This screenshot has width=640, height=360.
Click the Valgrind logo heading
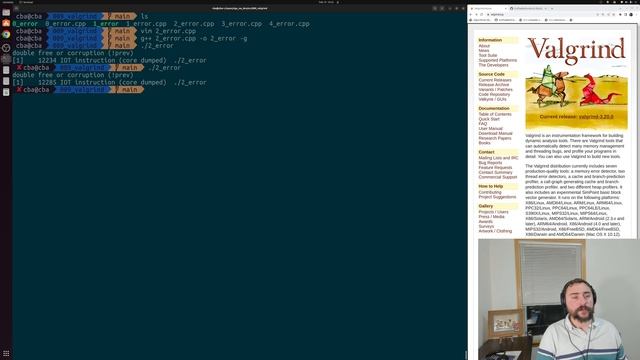point(576,50)
